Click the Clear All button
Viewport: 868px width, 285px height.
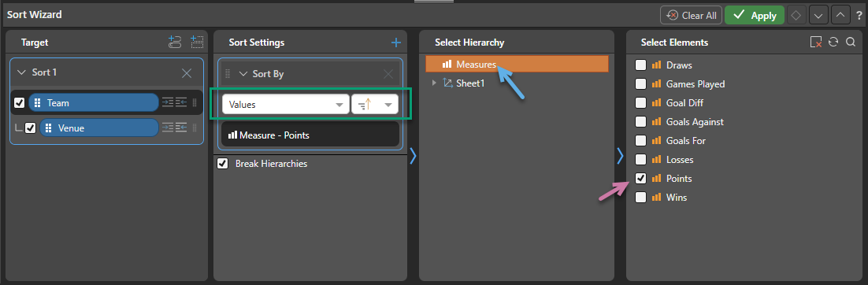tap(691, 16)
